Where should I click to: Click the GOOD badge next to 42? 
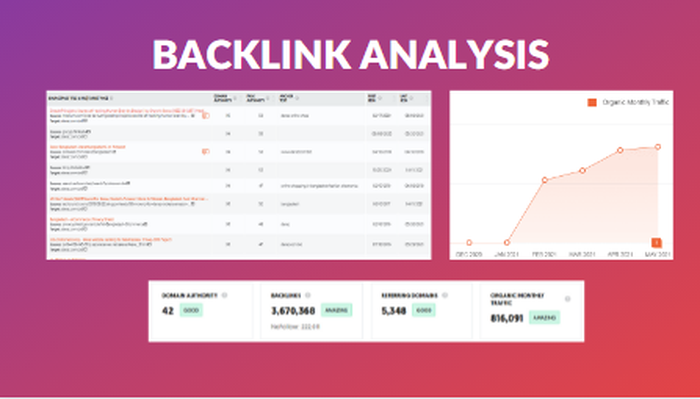pyautogui.click(x=191, y=311)
